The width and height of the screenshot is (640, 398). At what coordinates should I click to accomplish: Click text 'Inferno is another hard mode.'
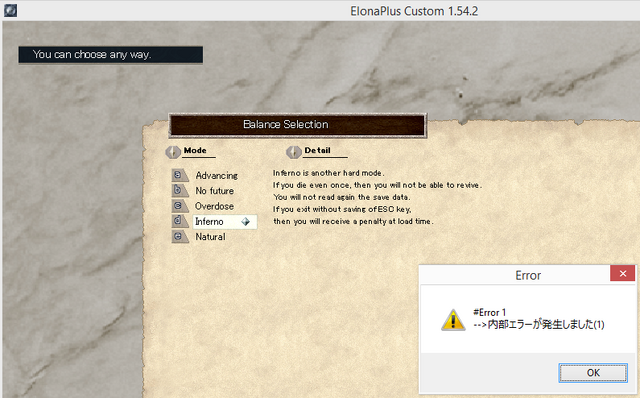click(329, 173)
